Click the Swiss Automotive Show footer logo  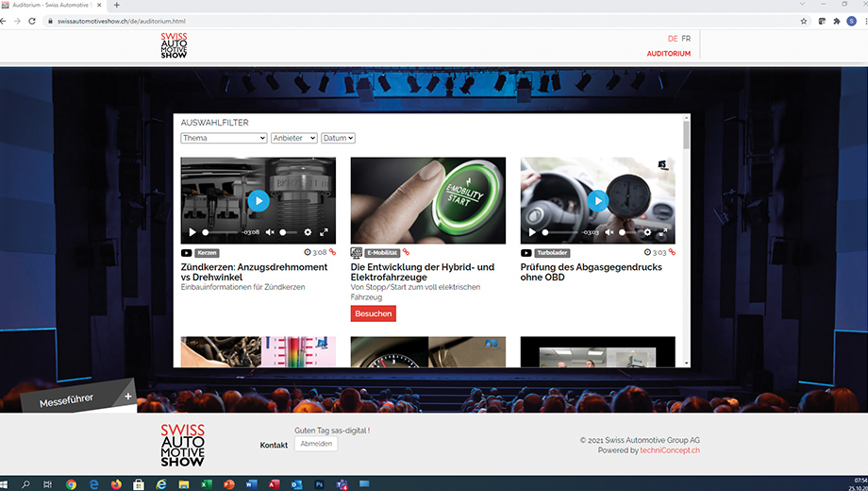pos(183,445)
